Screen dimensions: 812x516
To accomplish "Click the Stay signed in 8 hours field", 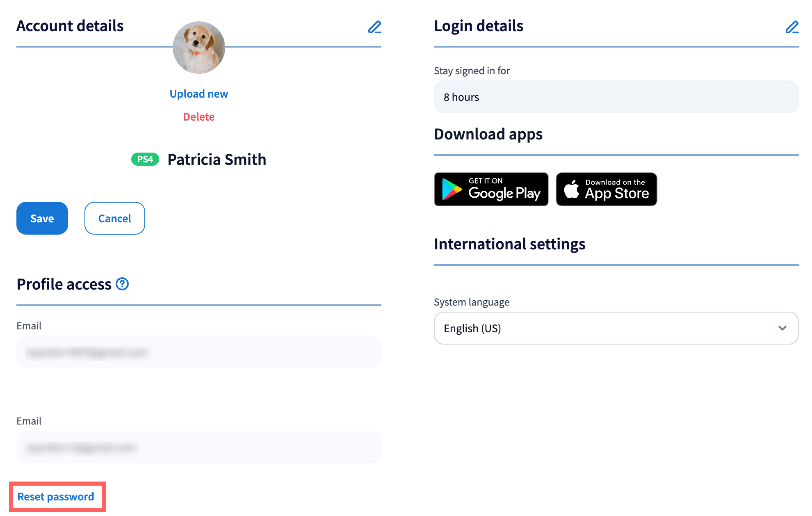I will (616, 97).
